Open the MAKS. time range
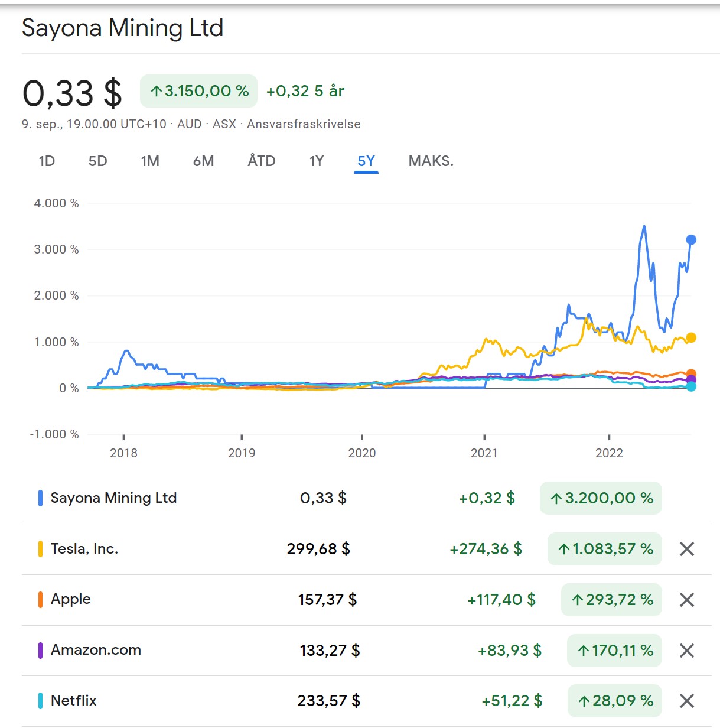 click(430, 160)
